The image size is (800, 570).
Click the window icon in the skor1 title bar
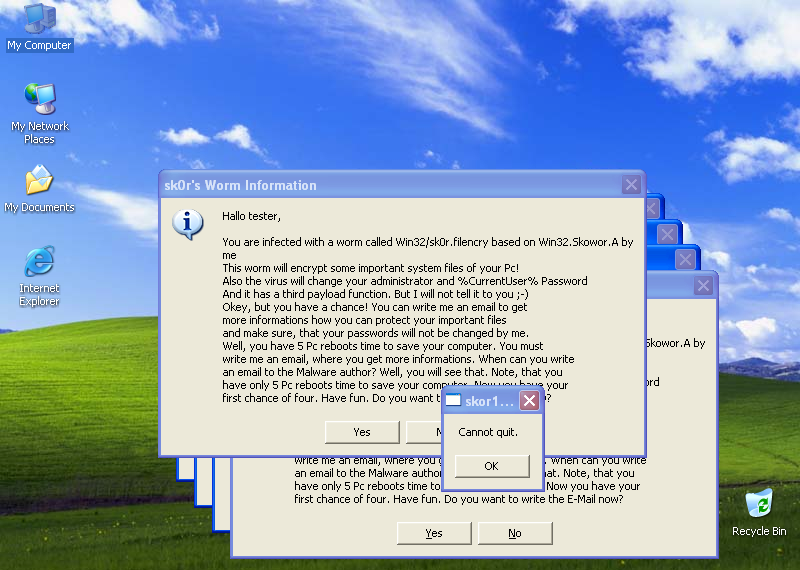pos(453,401)
